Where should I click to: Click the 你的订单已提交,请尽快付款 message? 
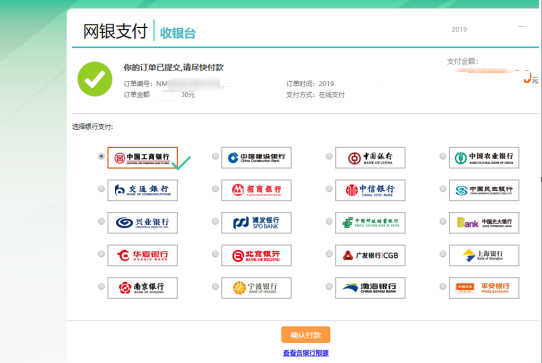[174, 67]
